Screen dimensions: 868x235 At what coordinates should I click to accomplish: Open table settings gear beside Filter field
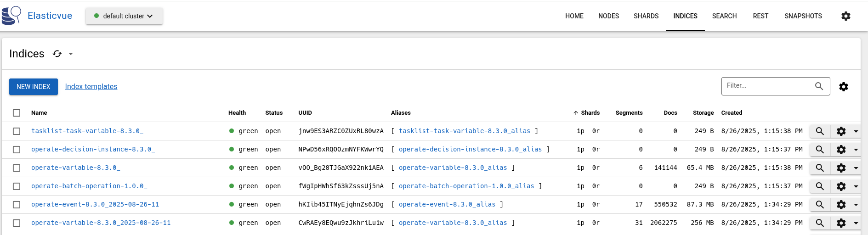coord(844,86)
